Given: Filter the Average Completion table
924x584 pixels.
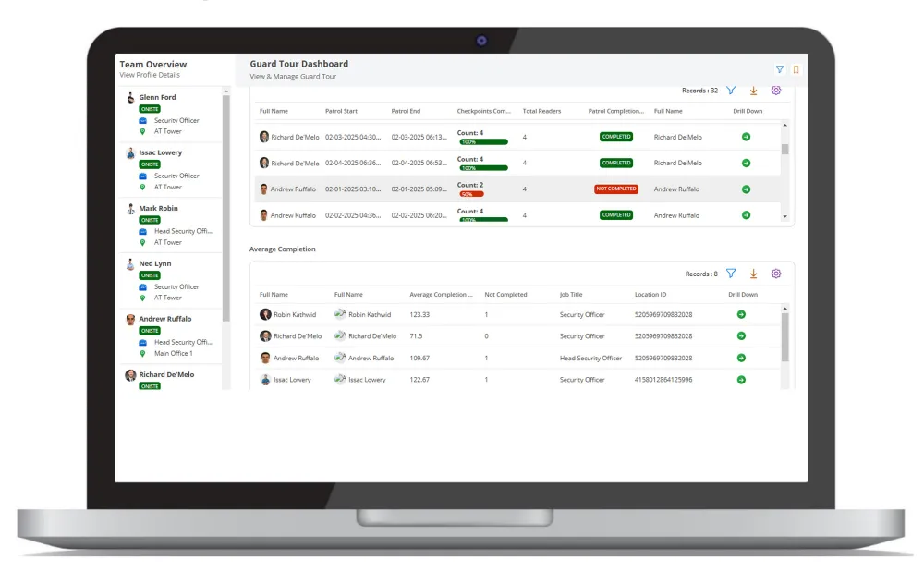Looking at the screenshot, I should pyautogui.click(x=731, y=274).
